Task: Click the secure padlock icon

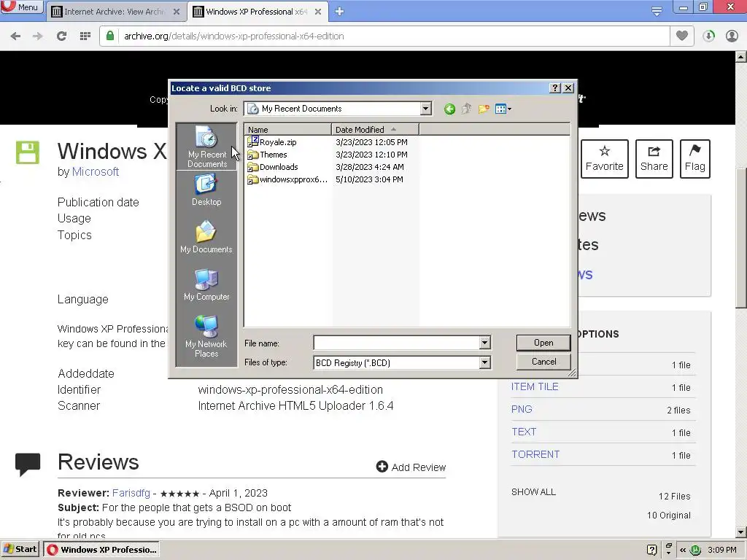Action: [110, 36]
